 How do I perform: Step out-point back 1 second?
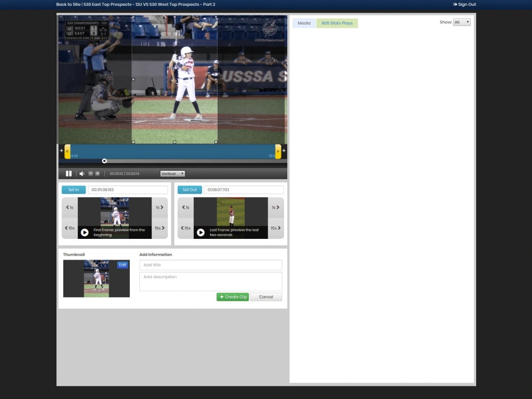pyautogui.click(x=186, y=207)
